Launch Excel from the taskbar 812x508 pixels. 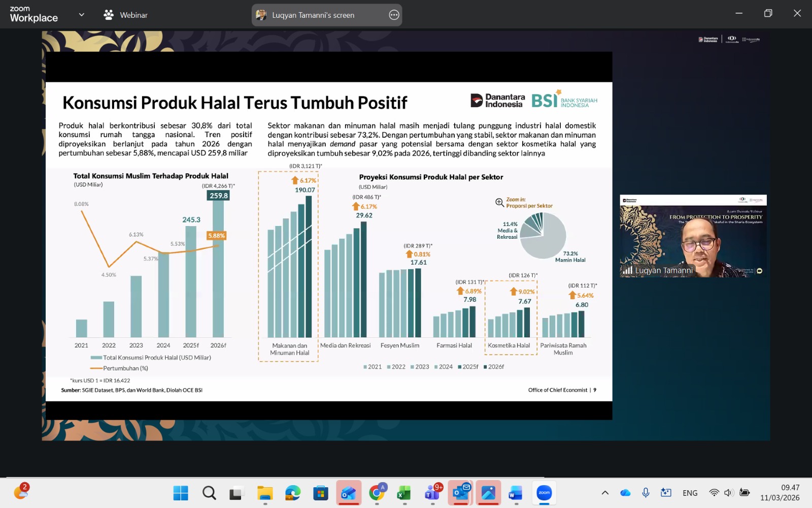click(x=404, y=493)
